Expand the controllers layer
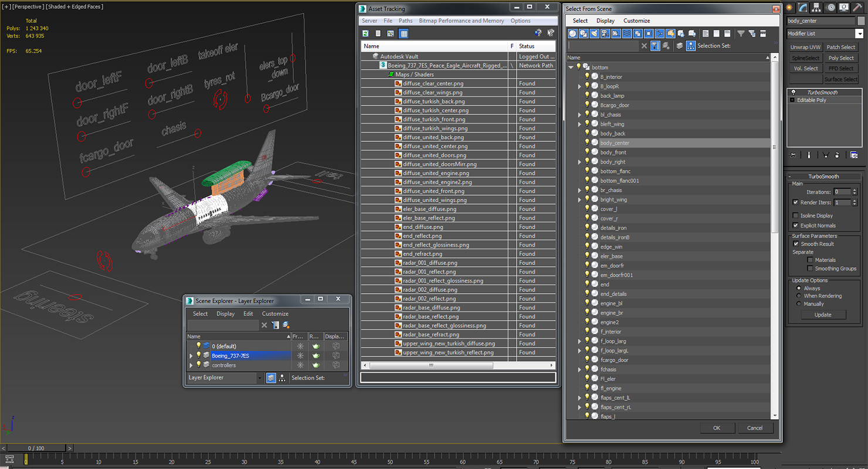Image resolution: width=868 pixels, height=469 pixels. pos(191,365)
